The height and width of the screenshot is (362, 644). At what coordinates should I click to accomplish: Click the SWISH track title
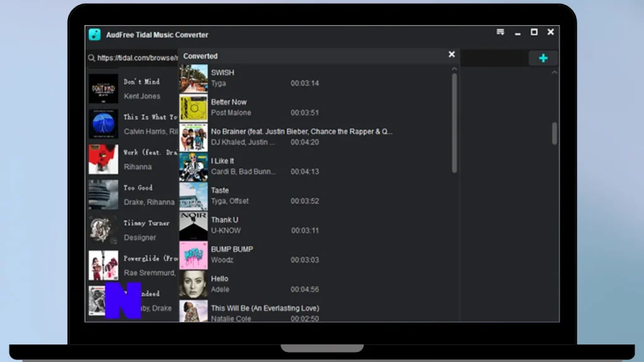coord(223,73)
